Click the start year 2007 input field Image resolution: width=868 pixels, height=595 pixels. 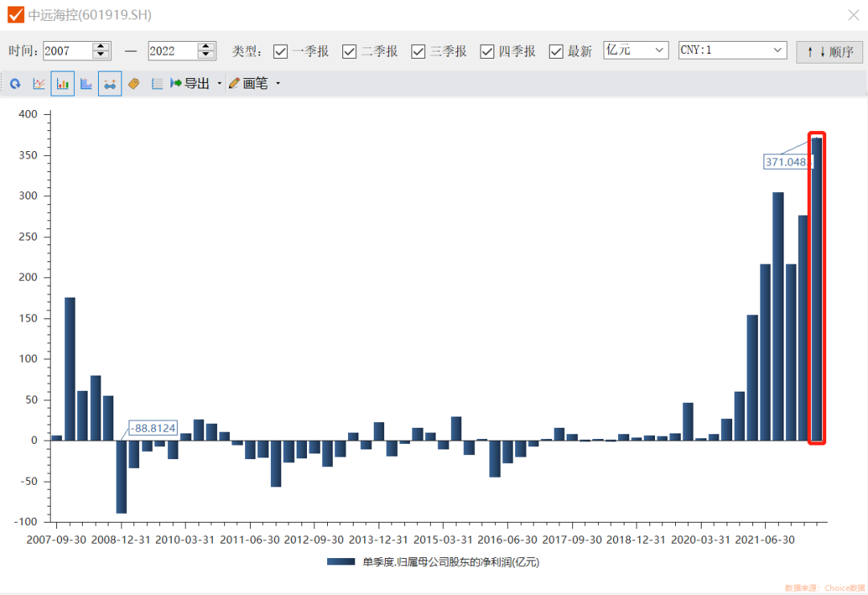pos(67,51)
